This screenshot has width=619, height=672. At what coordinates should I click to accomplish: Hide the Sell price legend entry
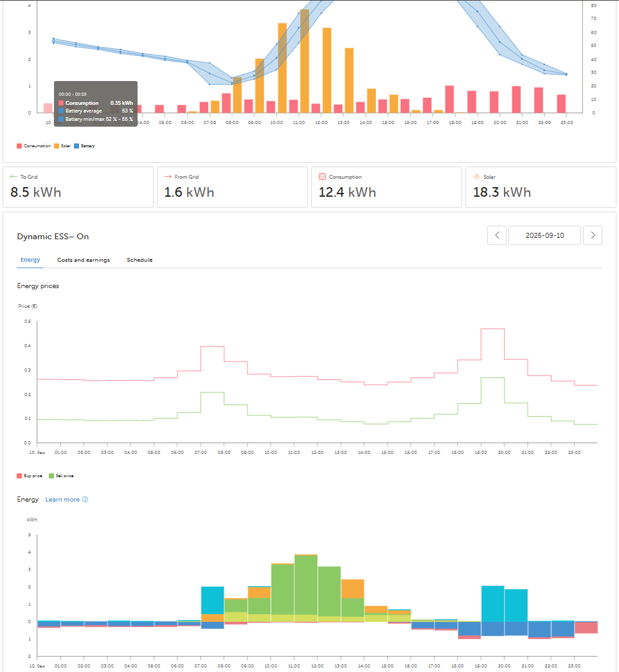click(x=61, y=476)
